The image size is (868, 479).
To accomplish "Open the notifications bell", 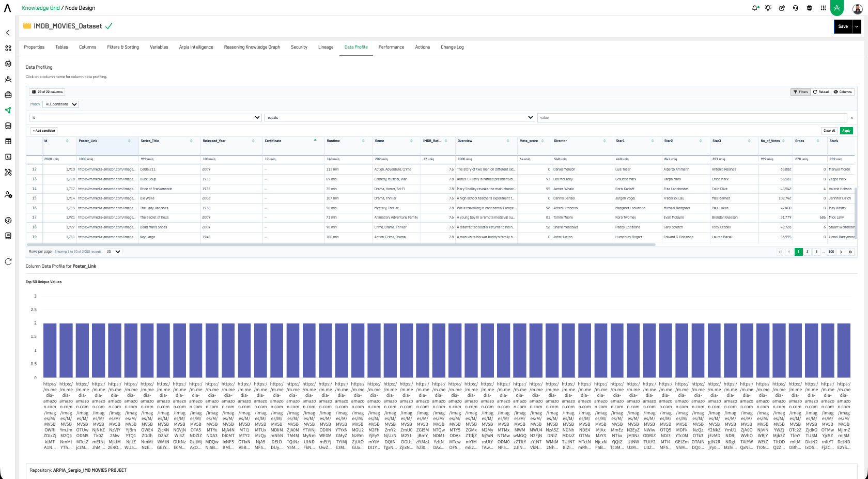I will [x=755, y=8].
